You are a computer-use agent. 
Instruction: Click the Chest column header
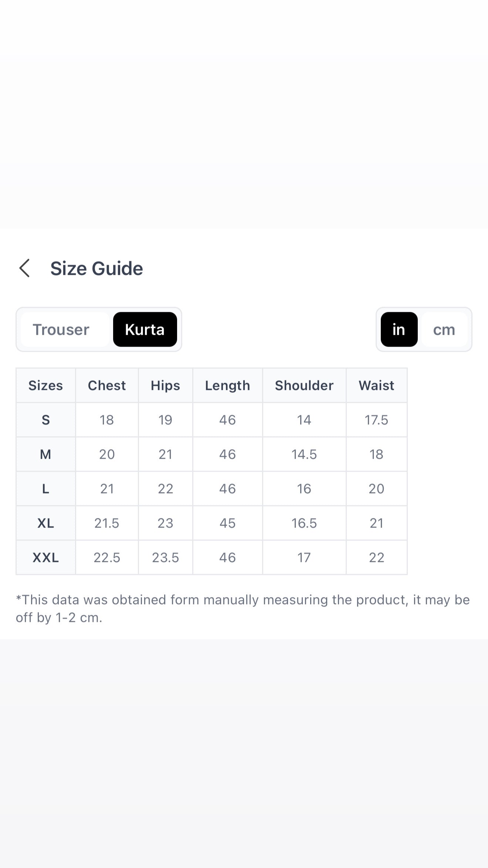click(x=107, y=386)
